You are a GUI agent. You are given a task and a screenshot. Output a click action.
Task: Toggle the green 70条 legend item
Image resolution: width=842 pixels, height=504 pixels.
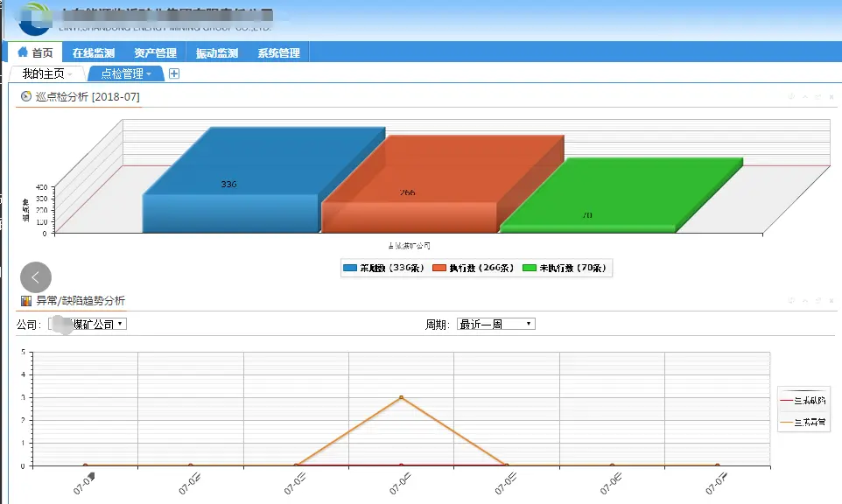[x=565, y=268]
